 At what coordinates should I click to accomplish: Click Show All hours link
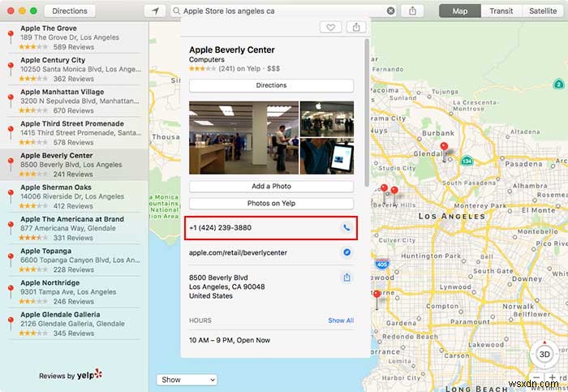[341, 321]
